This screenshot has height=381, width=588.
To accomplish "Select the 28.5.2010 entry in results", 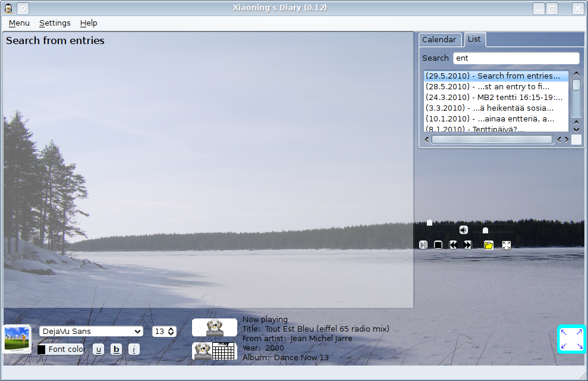I will [x=496, y=87].
